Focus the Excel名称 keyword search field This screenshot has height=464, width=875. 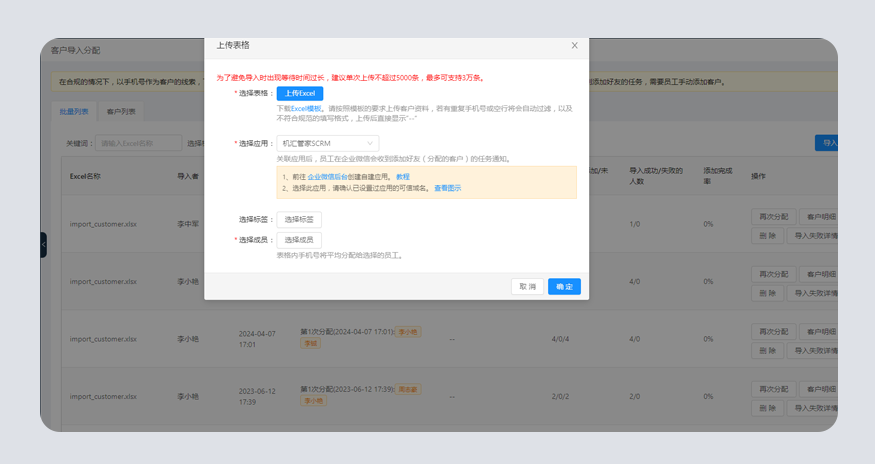pyautogui.click(x=138, y=143)
